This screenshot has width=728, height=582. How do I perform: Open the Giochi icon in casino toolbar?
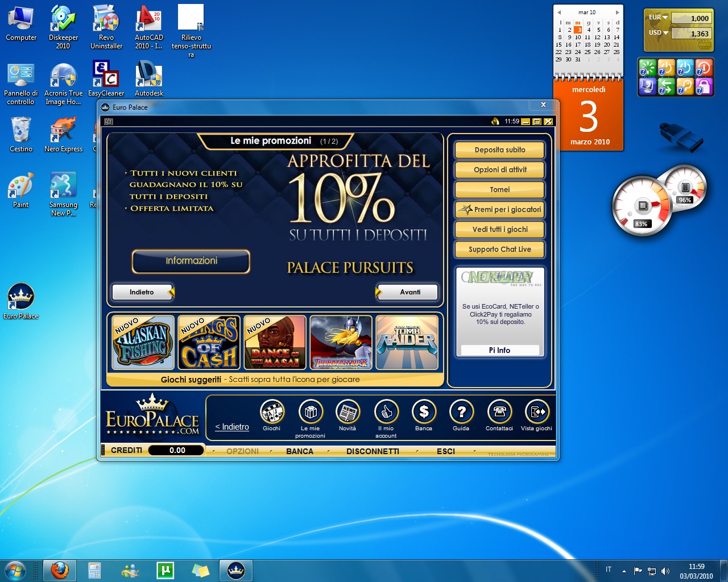click(272, 411)
